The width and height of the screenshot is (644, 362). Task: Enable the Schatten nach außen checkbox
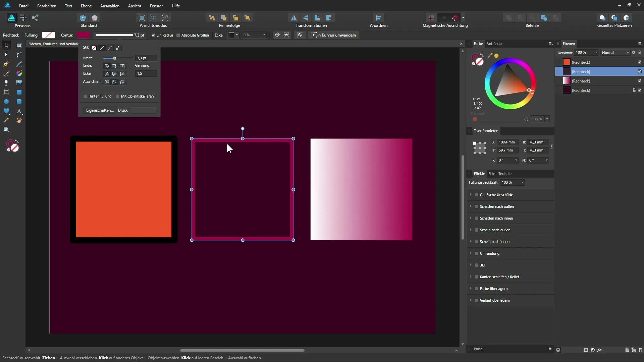point(477,206)
